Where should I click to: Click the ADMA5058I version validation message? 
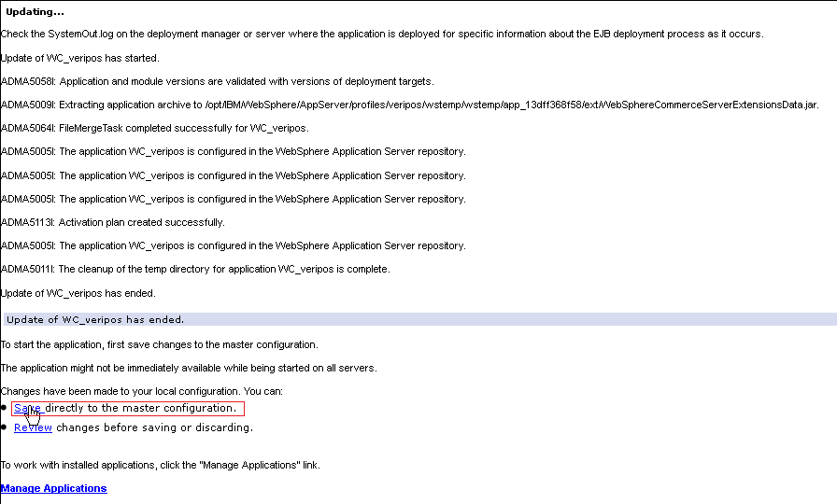pos(217,81)
